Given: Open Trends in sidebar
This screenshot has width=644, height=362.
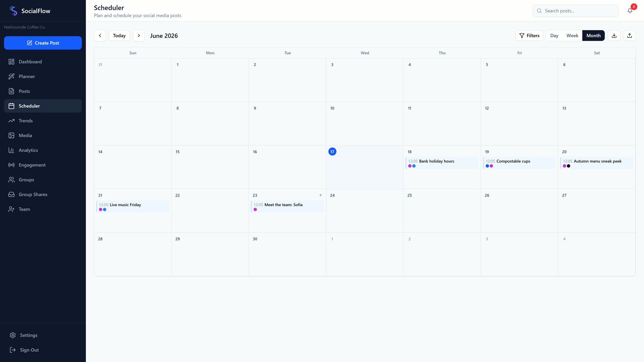Looking at the screenshot, I should tap(43, 121).
